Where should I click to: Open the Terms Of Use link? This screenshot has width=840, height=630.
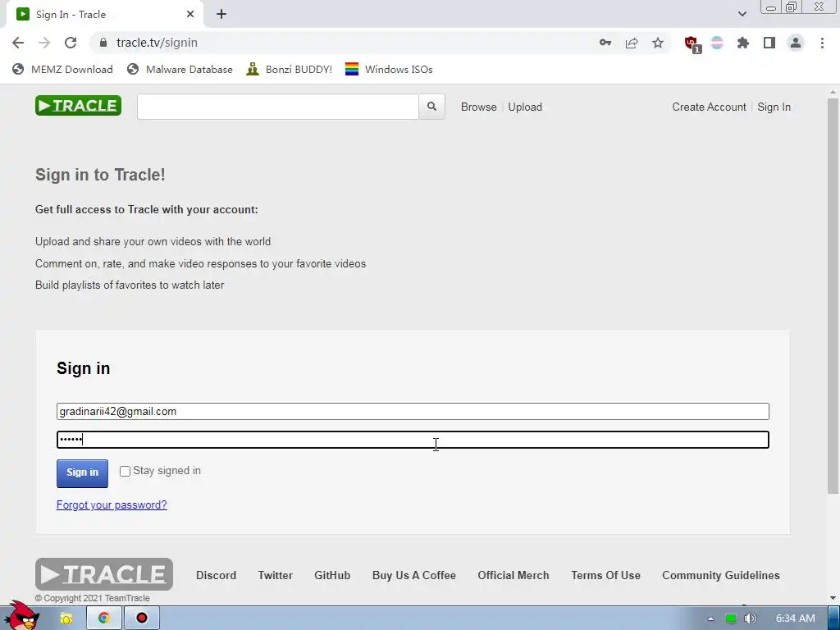coord(606,575)
